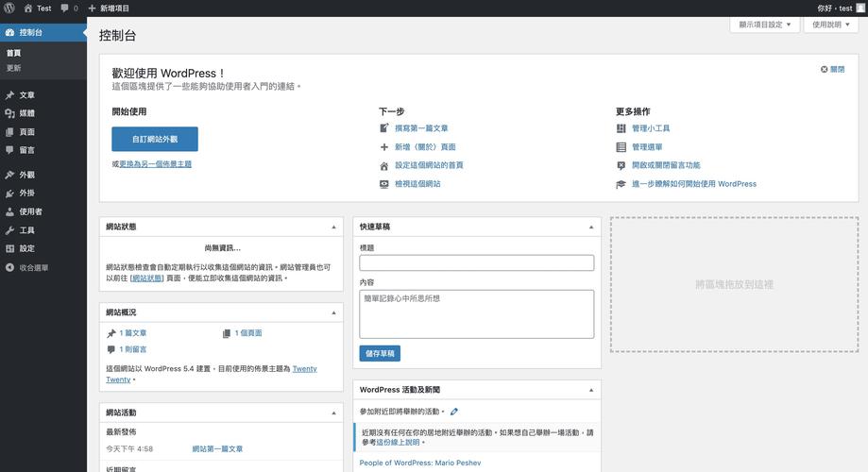Open the user avatar in admin bar

[x=859, y=8]
